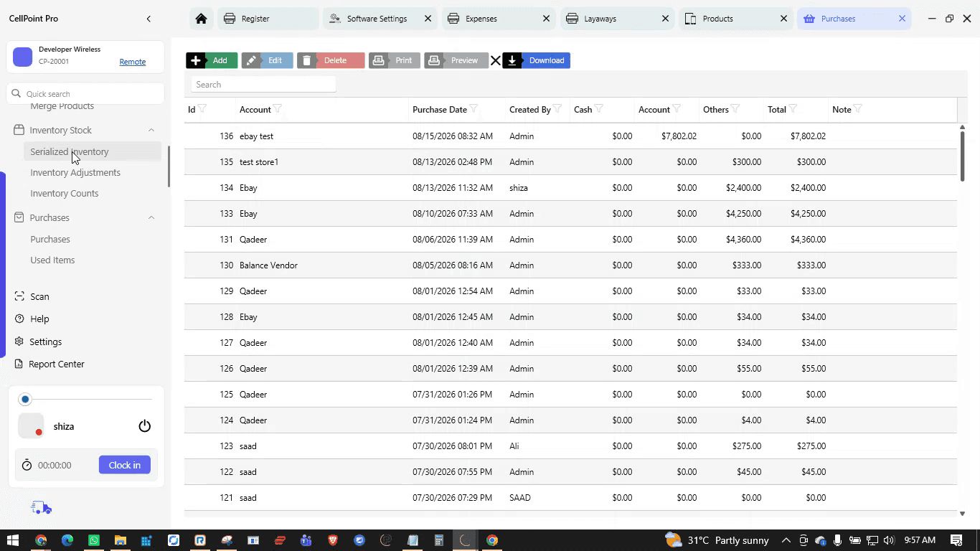
Task: Click the power icon next to shiza
Action: [144, 426]
